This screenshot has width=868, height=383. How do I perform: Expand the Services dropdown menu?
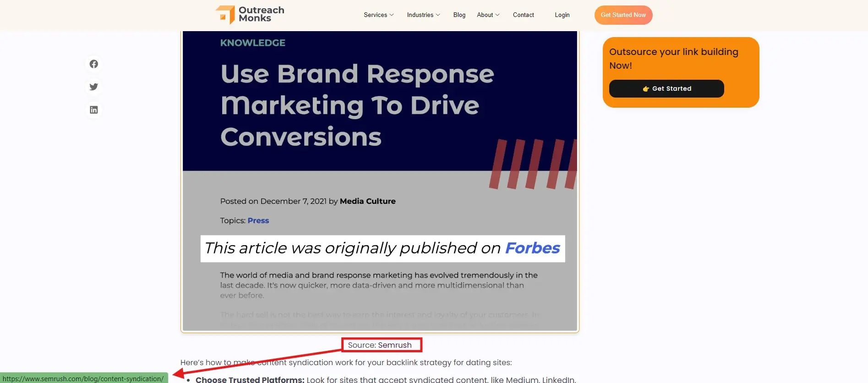(378, 15)
